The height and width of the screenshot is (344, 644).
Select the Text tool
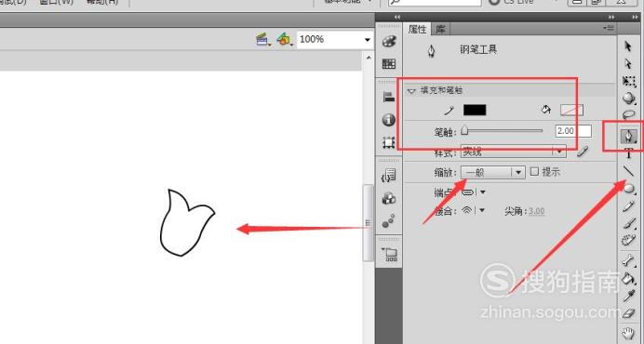[x=628, y=153]
